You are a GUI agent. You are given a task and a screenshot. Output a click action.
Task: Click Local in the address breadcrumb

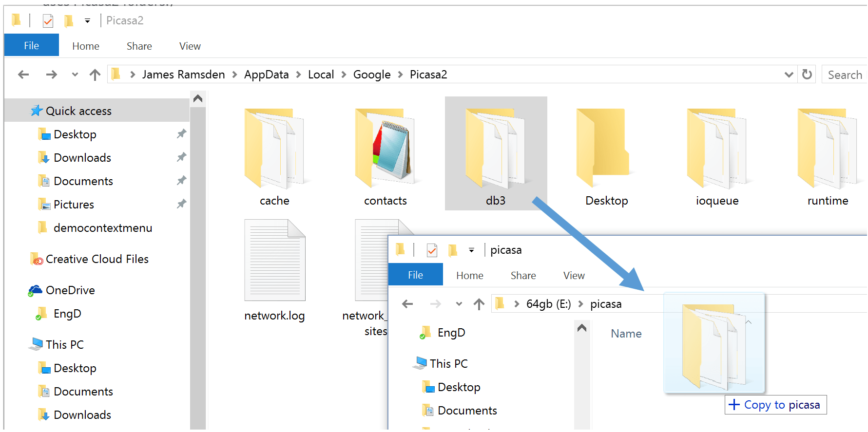[x=321, y=75]
